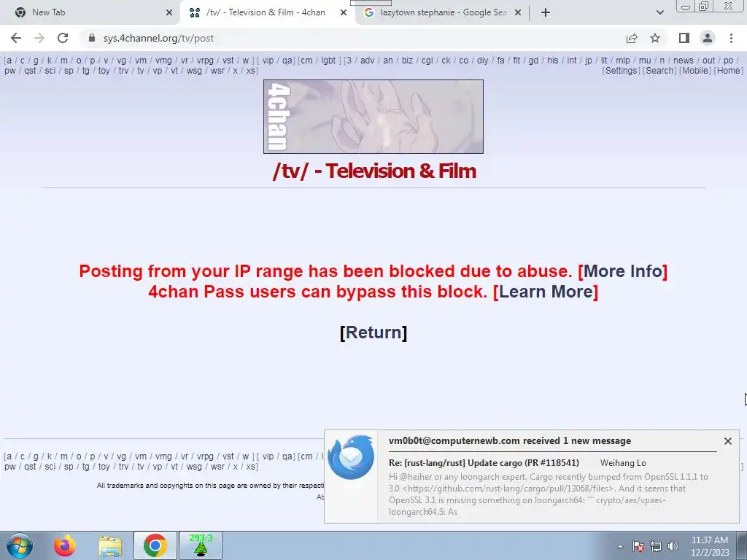Close the lazytown stephanie Google tab

point(518,12)
